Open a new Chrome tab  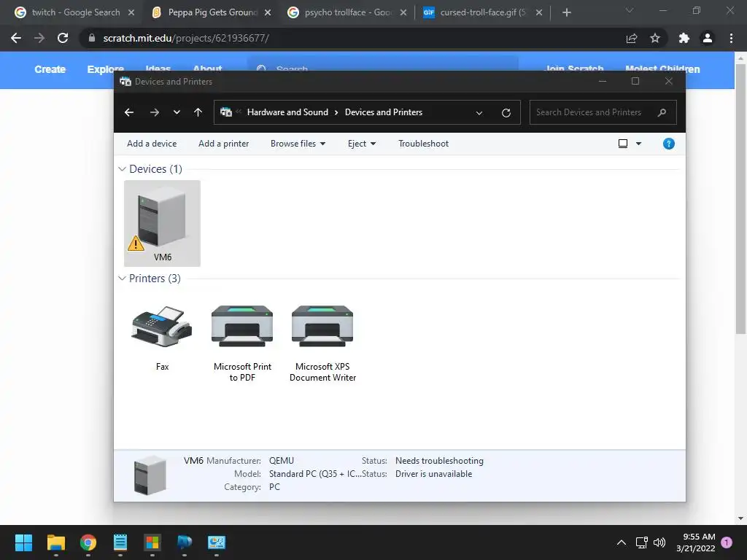pos(566,12)
